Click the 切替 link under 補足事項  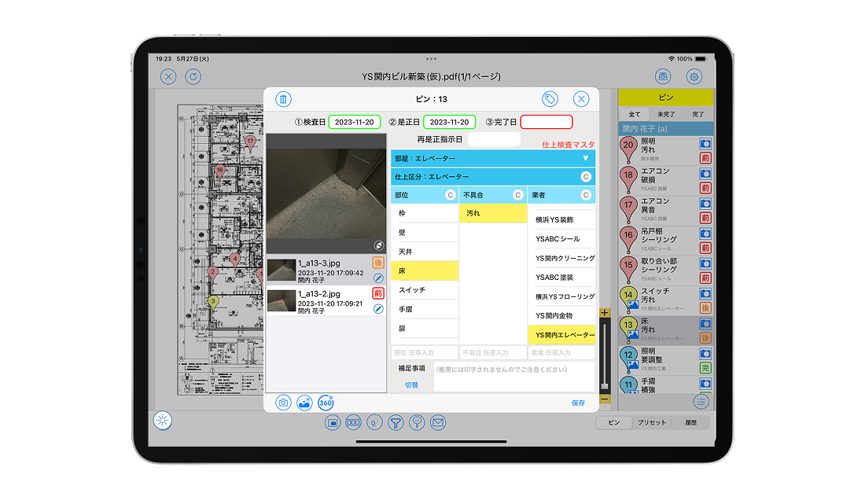(411, 384)
